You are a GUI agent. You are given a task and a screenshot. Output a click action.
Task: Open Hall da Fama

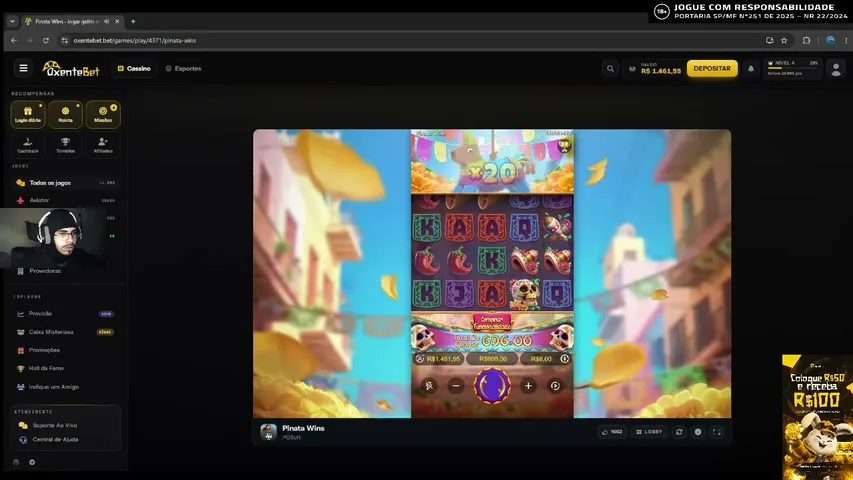65,368
